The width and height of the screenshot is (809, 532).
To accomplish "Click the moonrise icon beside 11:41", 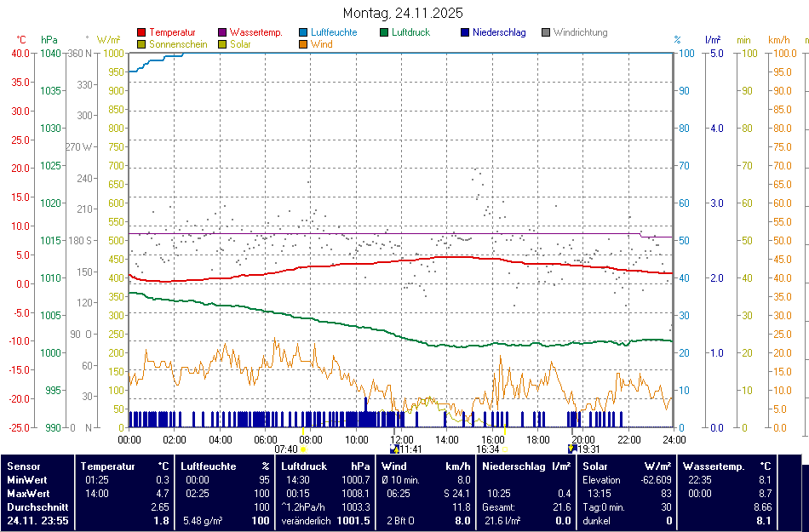I will pyautogui.click(x=394, y=449).
